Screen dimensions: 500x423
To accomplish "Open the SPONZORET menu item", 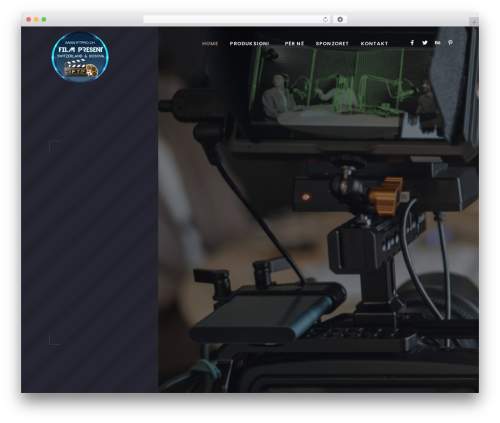I will 332,43.
